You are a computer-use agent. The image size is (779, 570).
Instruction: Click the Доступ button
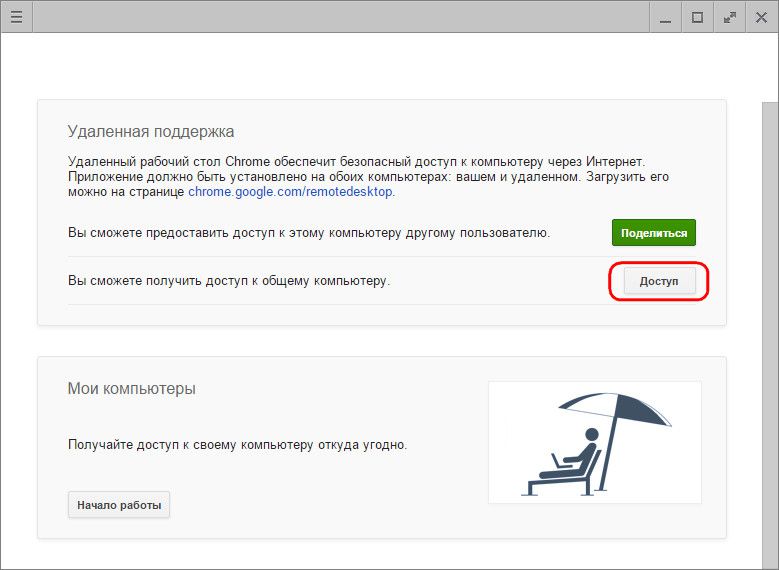tap(659, 281)
